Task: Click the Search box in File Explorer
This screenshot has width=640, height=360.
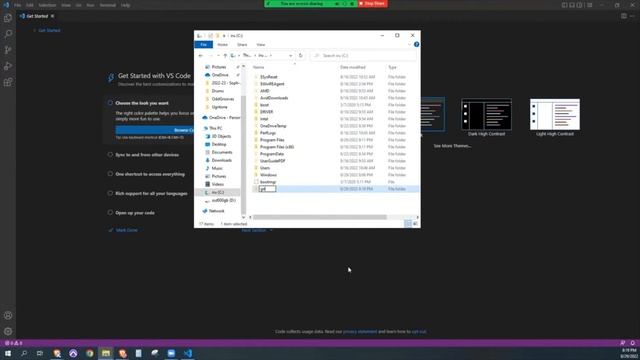Action: pyautogui.click(x=364, y=56)
